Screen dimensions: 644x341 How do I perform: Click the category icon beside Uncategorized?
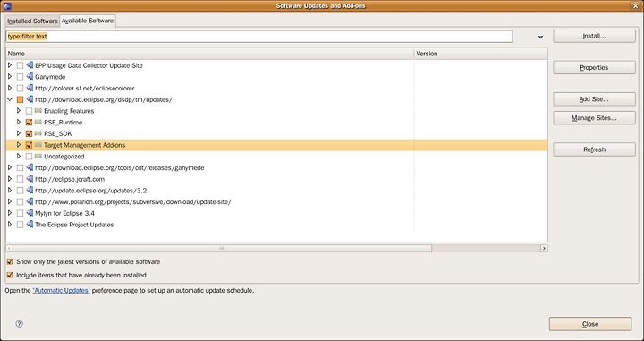[x=38, y=156]
